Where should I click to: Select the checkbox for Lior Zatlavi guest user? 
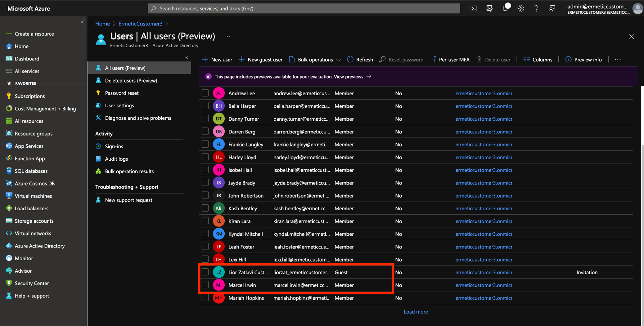pyautogui.click(x=205, y=272)
